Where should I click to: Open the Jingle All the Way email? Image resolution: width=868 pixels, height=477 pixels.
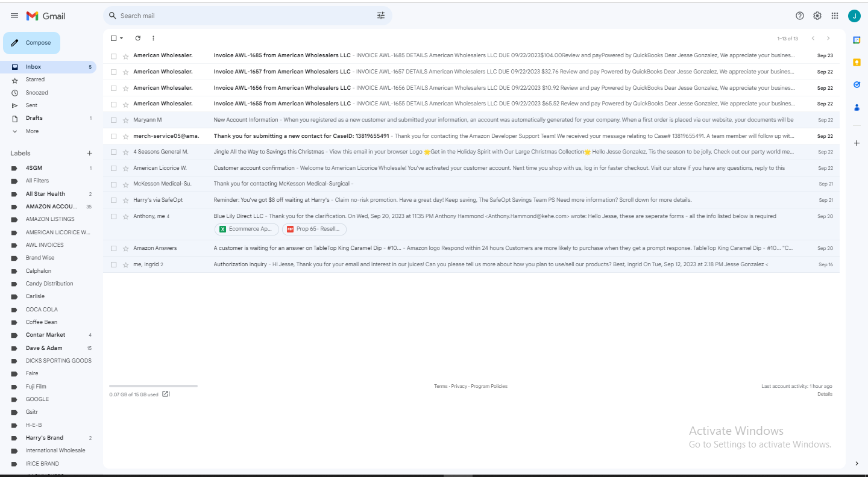[471, 152]
